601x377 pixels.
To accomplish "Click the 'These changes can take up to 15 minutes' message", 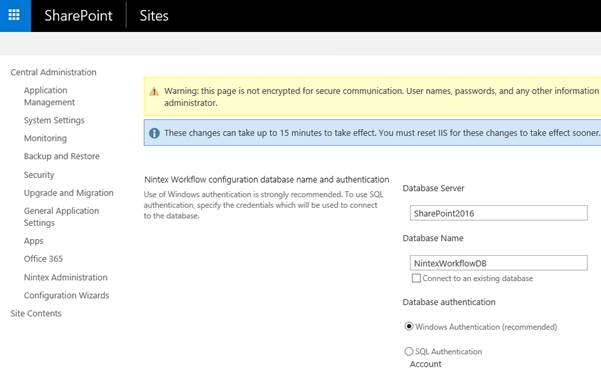I will click(x=382, y=133).
